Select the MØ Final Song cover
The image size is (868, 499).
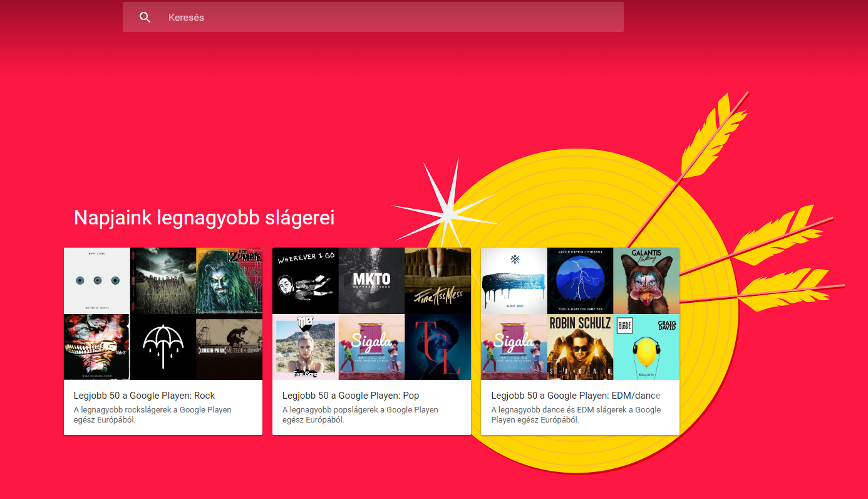coord(306,347)
